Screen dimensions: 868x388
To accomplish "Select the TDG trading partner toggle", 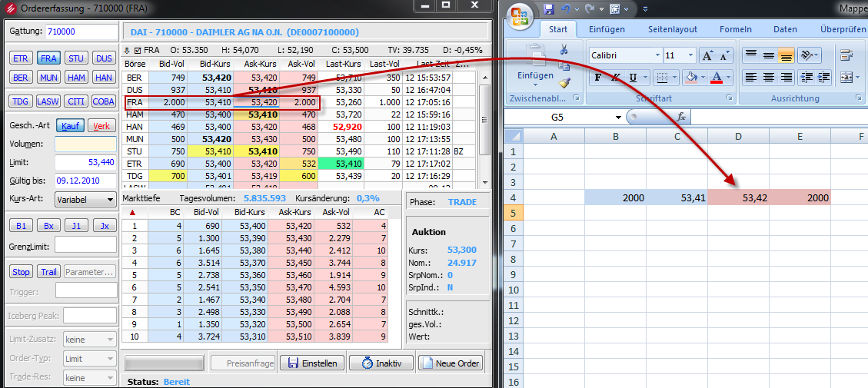I will (x=21, y=101).
